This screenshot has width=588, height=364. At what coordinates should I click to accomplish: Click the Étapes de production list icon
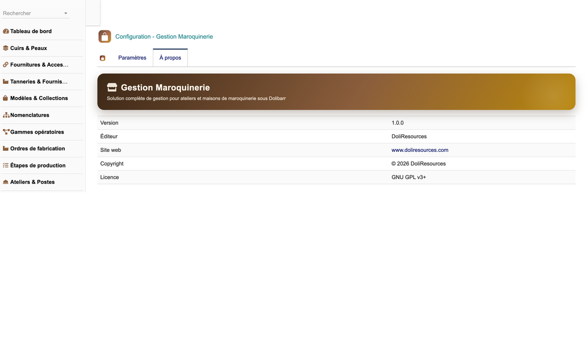6,165
